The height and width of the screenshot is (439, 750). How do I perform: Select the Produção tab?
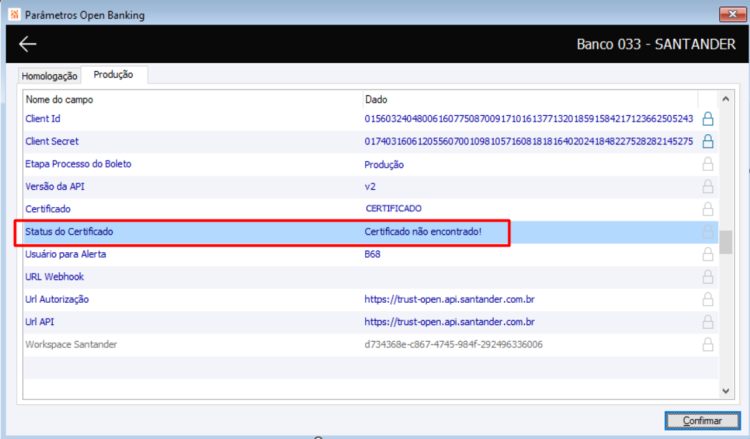(x=113, y=75)
